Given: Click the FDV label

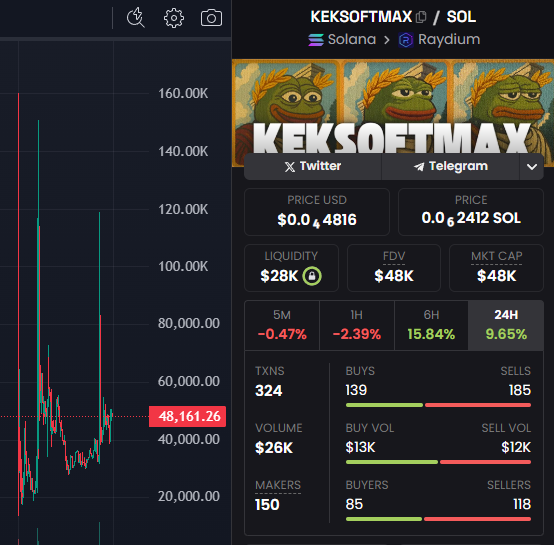Looking at the screenshot, I should (x=394, y=256).
